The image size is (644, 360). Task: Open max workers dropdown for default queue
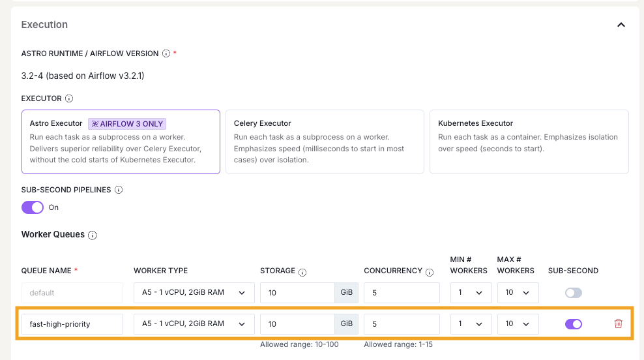click(x=518, y=293)
